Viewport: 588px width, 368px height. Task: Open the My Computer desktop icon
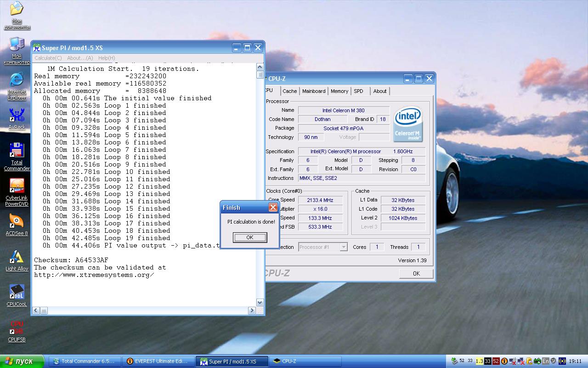pos(17,51)
